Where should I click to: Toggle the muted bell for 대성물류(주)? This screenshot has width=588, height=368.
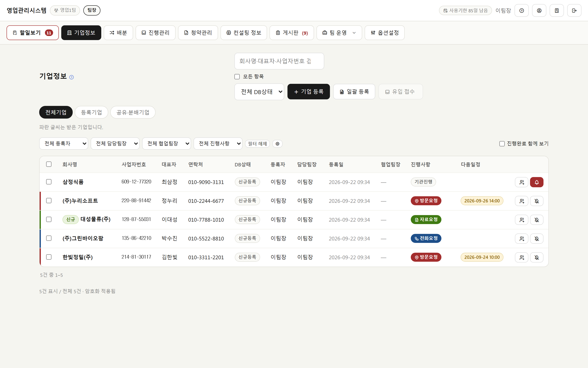pos(537,220)
